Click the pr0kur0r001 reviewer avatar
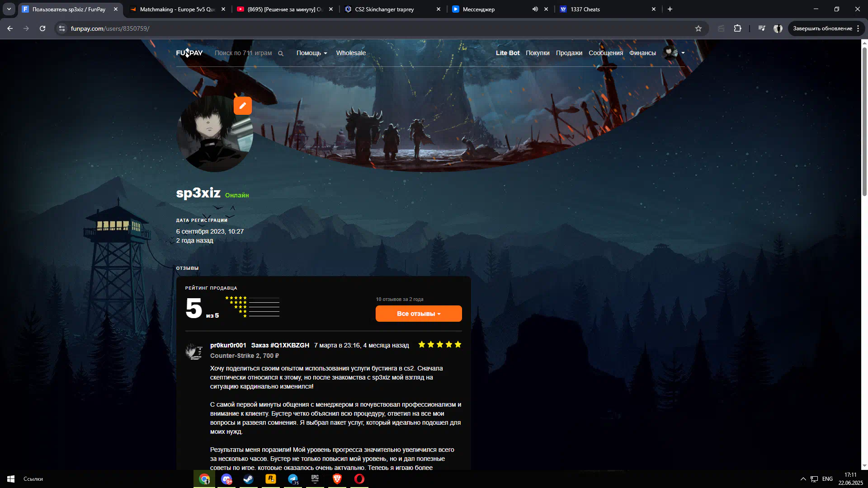868x488 pixels. tap(194, 351)
